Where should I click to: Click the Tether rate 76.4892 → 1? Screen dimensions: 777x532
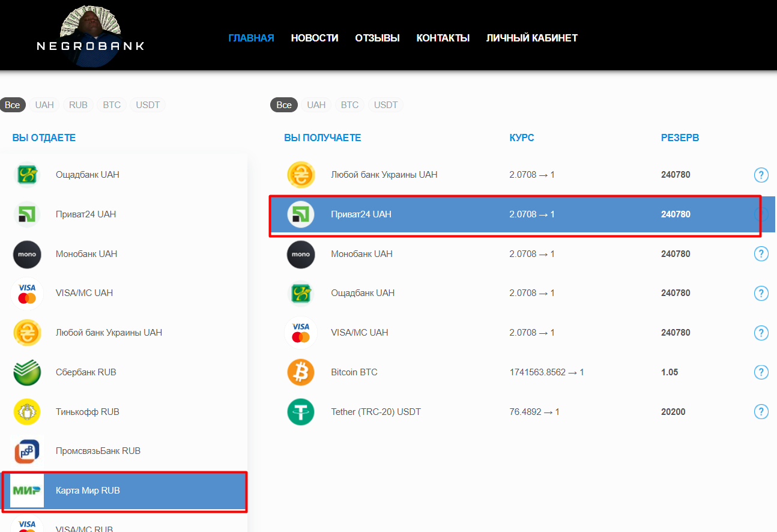click(534, 412)
